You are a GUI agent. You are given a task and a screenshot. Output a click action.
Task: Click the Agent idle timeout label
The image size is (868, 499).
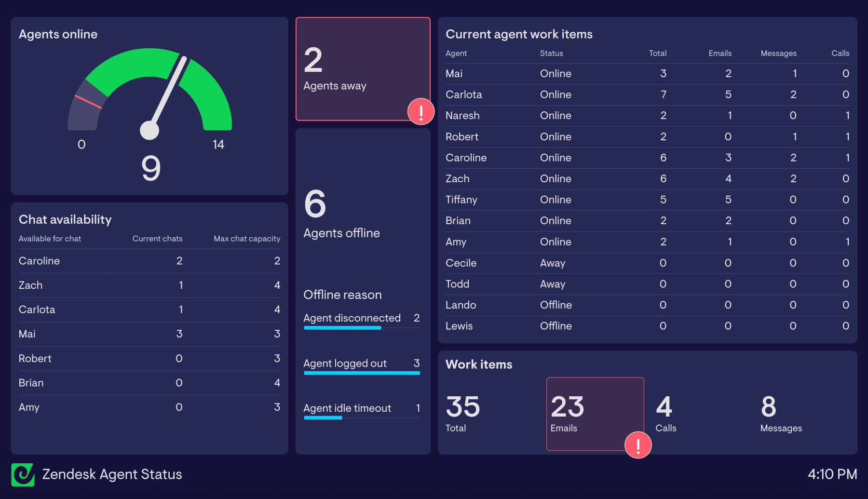click(x=347, y=408)
